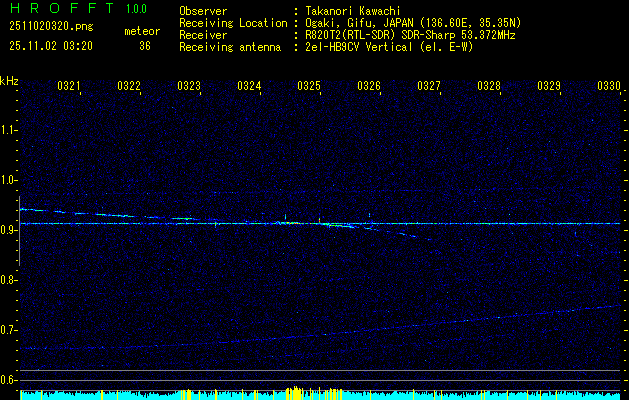Click the meteor count value 36

[x=145, y=46]
